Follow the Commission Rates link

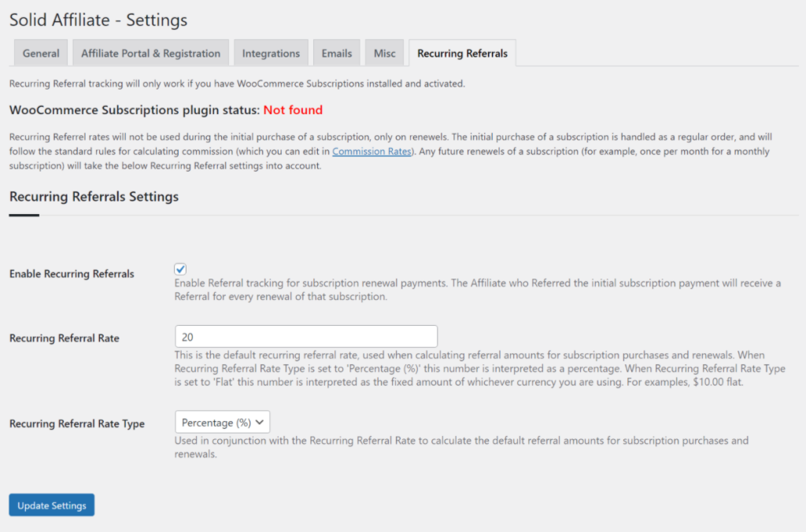coord(372,151)
